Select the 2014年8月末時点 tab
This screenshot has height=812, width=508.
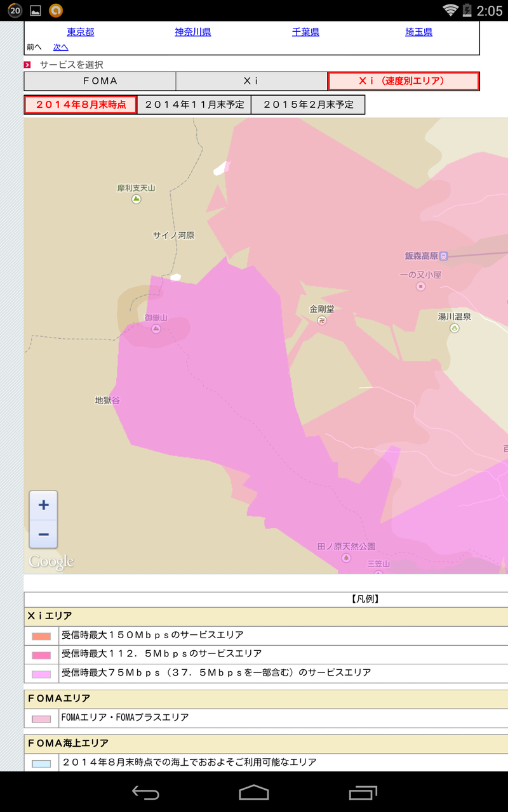pos(81,105)
